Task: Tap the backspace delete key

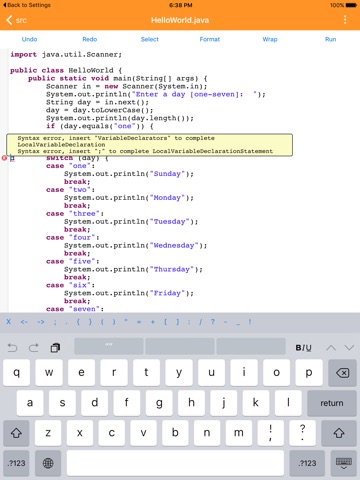Action: tap(342, 373)
